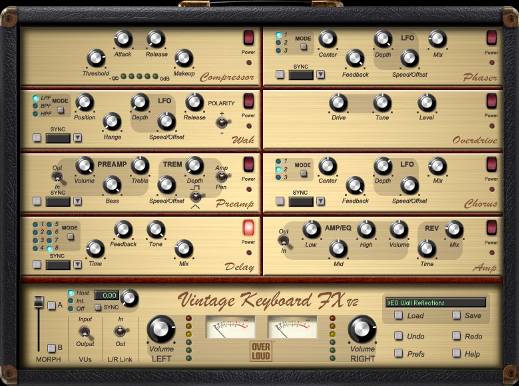Click the tempo value display field

107,295
